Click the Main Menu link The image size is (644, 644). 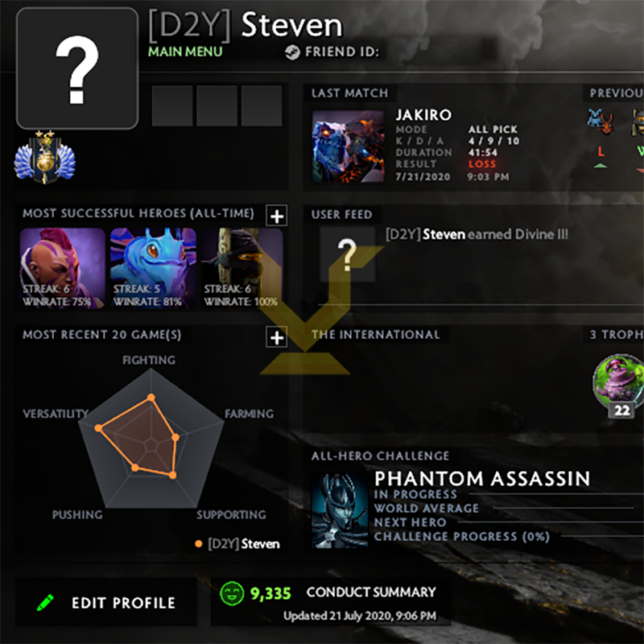pyautogui.click(x=185, y=52)
